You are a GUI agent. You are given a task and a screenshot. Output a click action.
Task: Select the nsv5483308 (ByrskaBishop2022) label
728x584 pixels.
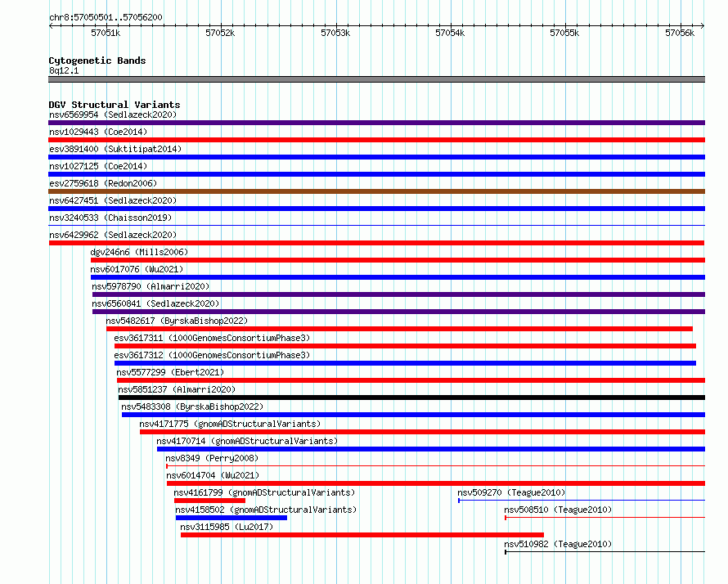(192, 407)
